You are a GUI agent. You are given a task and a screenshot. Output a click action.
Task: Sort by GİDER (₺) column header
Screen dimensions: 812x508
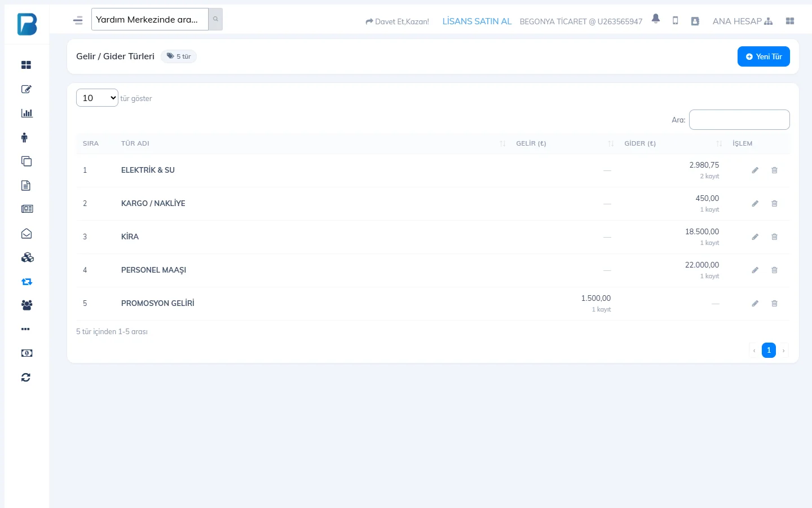point(672,143)
